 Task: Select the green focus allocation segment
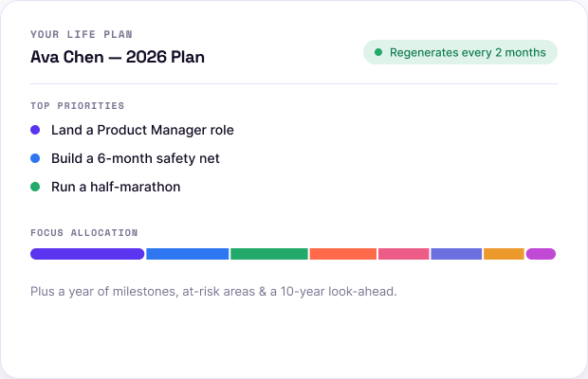click(x=269, y=254)
